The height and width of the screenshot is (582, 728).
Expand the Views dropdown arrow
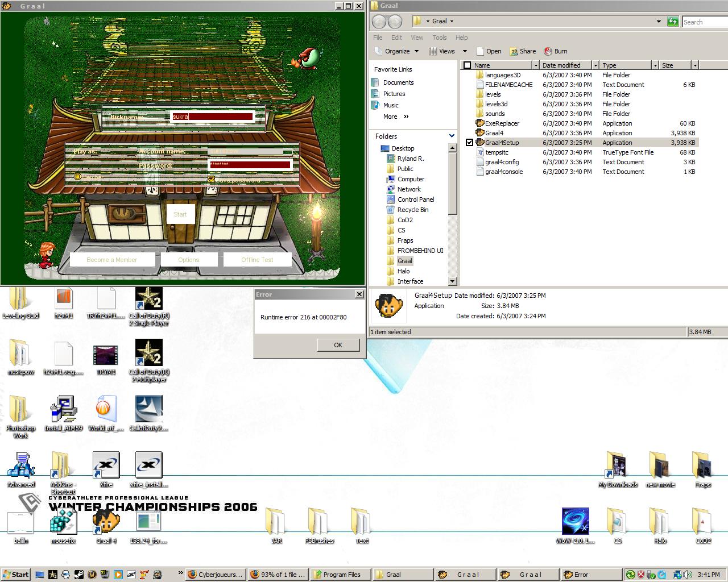pyautogui.click(x=464, y=51)
